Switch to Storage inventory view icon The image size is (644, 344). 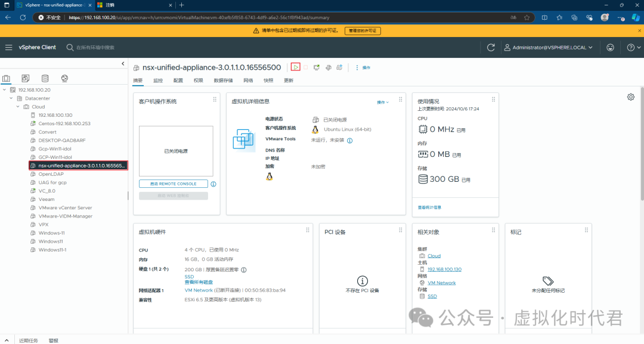pyautogui.click(x=45, y=78)
